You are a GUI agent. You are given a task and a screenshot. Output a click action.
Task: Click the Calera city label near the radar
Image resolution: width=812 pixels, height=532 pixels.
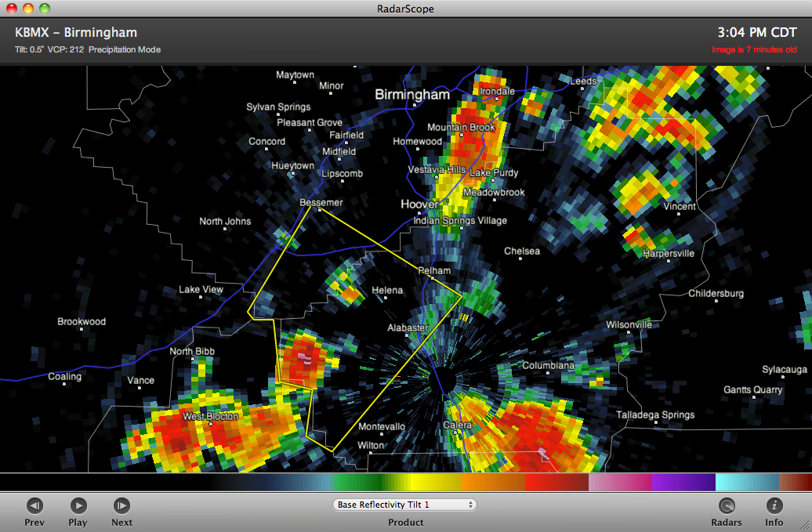pyautogui.click(x=458, y=425)
